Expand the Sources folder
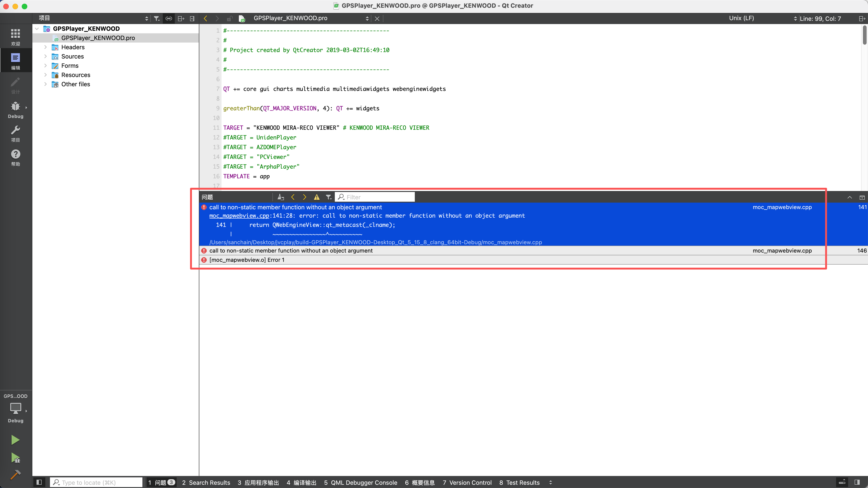Screen dimensions: 868x488 pos(46,56)
